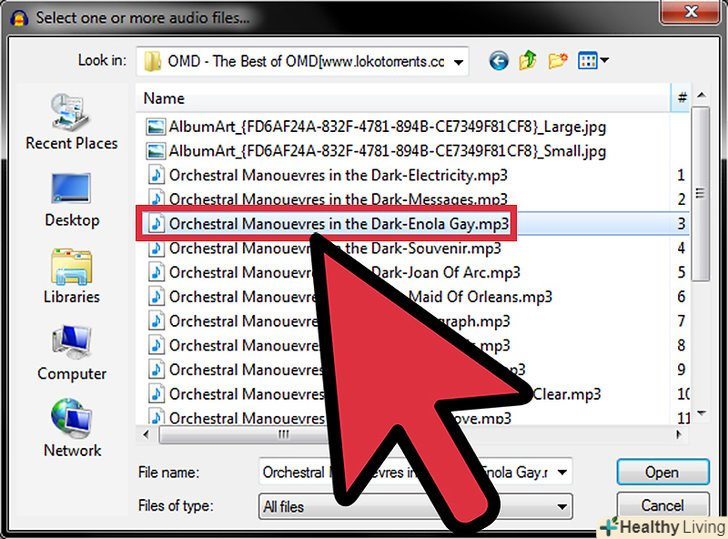Click the music icon of Maid Of Orleans.mp3

pos(156,297)
